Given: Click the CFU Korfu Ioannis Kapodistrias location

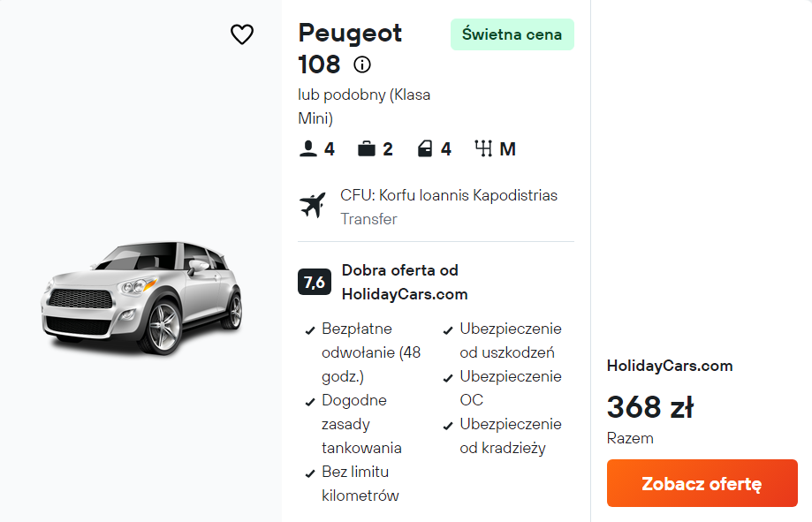Looking at the screenshot, I should pyautogui.click(x=449, y=195).
